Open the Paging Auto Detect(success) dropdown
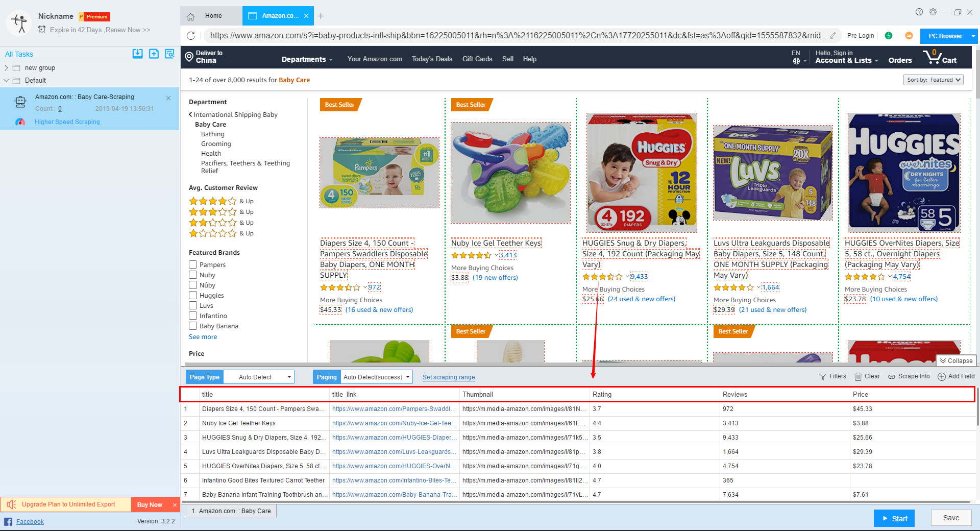The width and height of the screenshot is (980, 531). [376, 377]
